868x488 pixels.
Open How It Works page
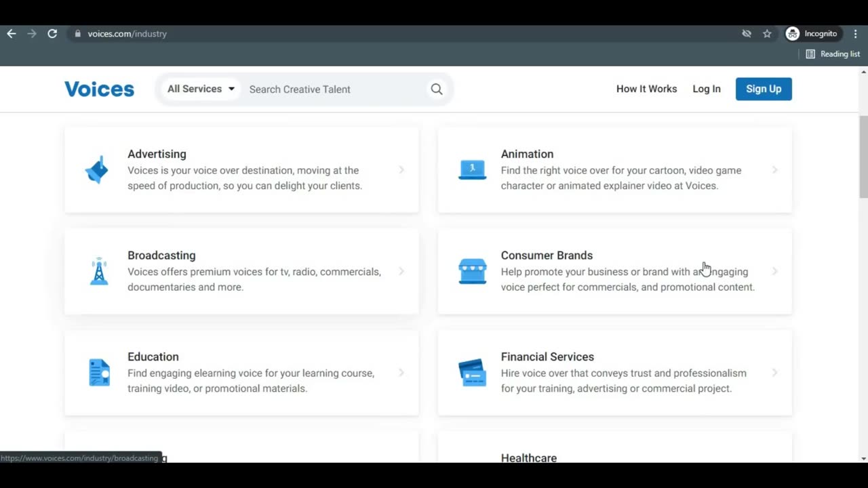pos(646,89)
